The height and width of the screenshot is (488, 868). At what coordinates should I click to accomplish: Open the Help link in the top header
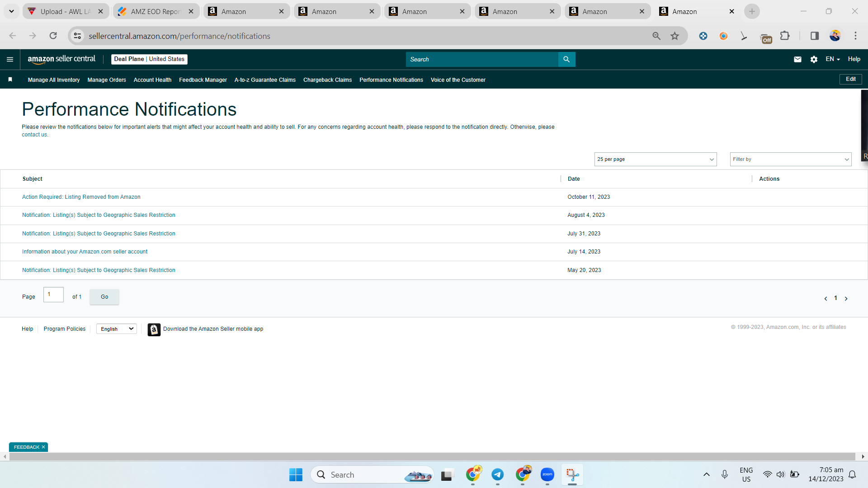(x=854, y=59)
